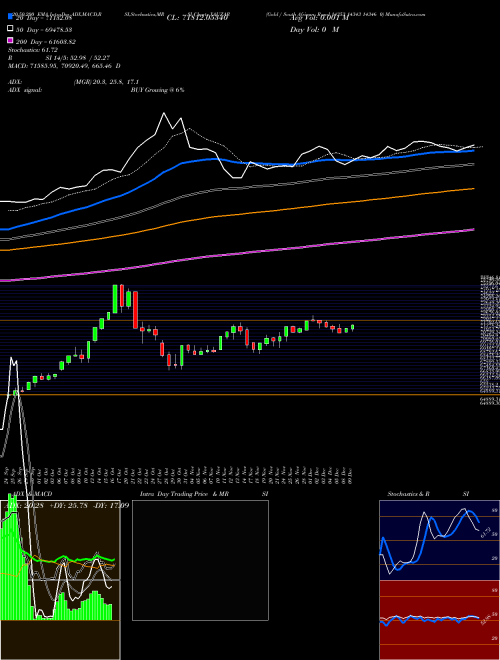Open the empty Intra Day Trading Price panel
The width and height of the screenshot is (500, 660).
(200, 560)
